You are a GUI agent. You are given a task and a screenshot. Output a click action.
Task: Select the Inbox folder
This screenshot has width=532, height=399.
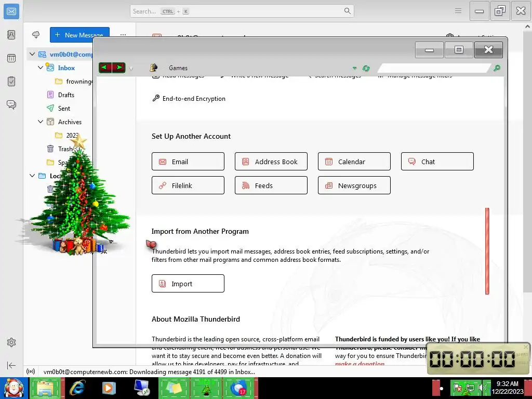point(66,68)
